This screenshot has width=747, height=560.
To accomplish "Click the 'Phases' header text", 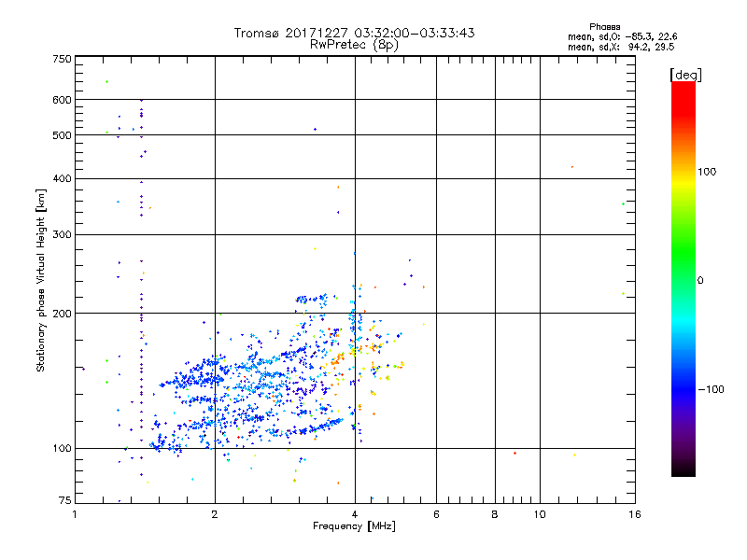I will tap(604, 27).
